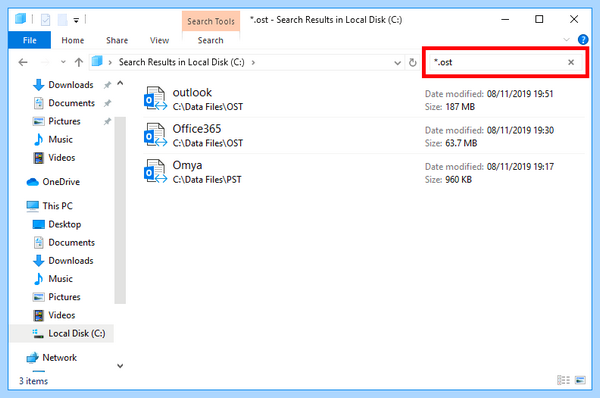Click the chevron after Local Disk (C:) path
The image size is (600, 398).
coord(253,62)
